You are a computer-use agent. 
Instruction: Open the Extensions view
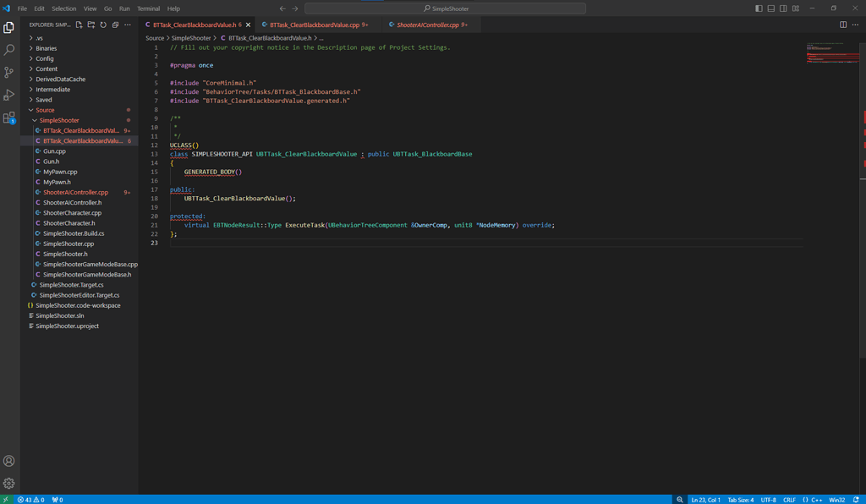click(x=9, y=118)
